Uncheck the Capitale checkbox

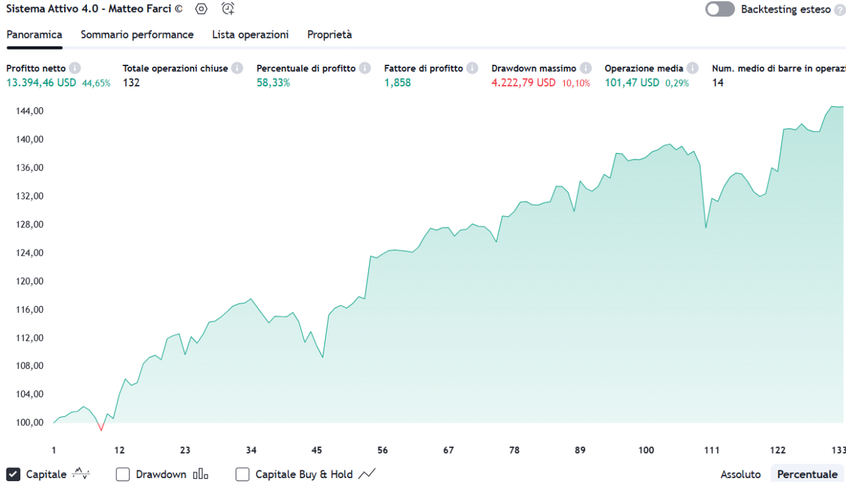point(13,474)
